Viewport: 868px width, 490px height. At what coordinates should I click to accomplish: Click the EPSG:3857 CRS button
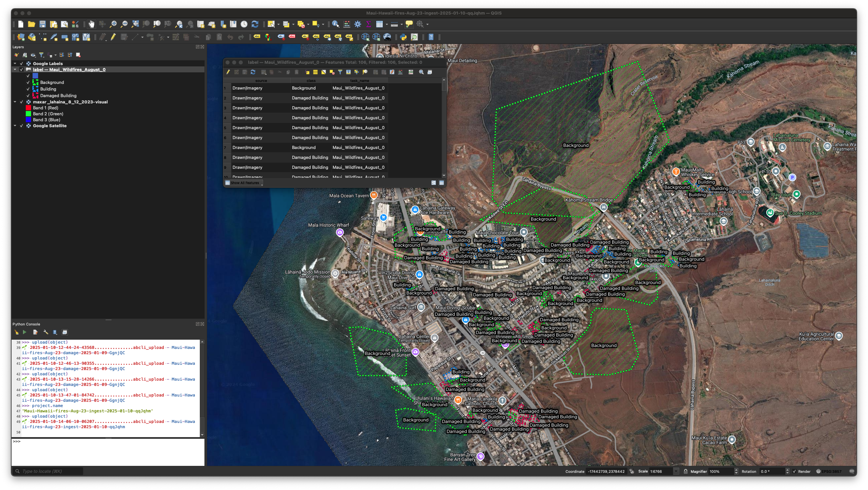tap(829, 471)
